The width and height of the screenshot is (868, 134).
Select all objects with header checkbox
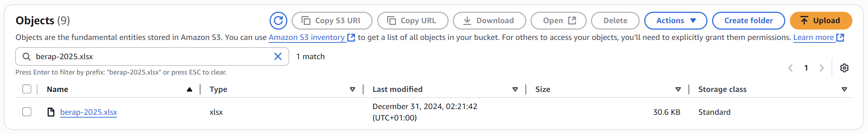[27, 89]
